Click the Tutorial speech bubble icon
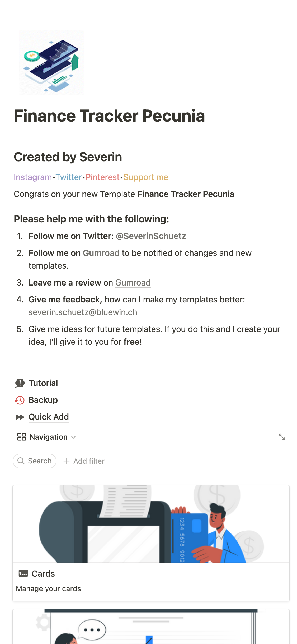The height and width of the screenshot is (644, 297). (20, 383)
